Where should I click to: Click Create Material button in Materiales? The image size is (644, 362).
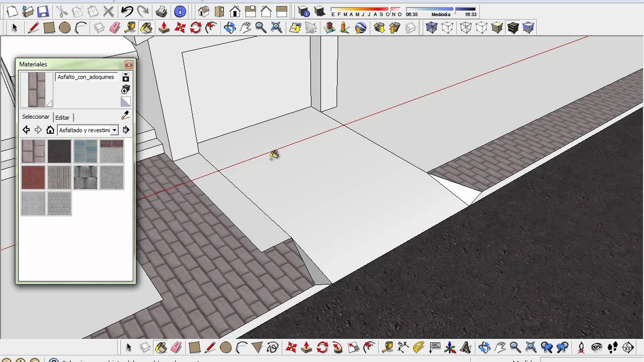[126, 89]
